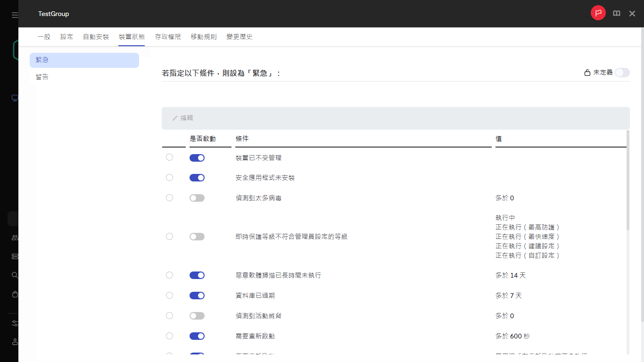Switch to the 設定 tab
This screenshot has width=644, height=362.
coord(66,36)
